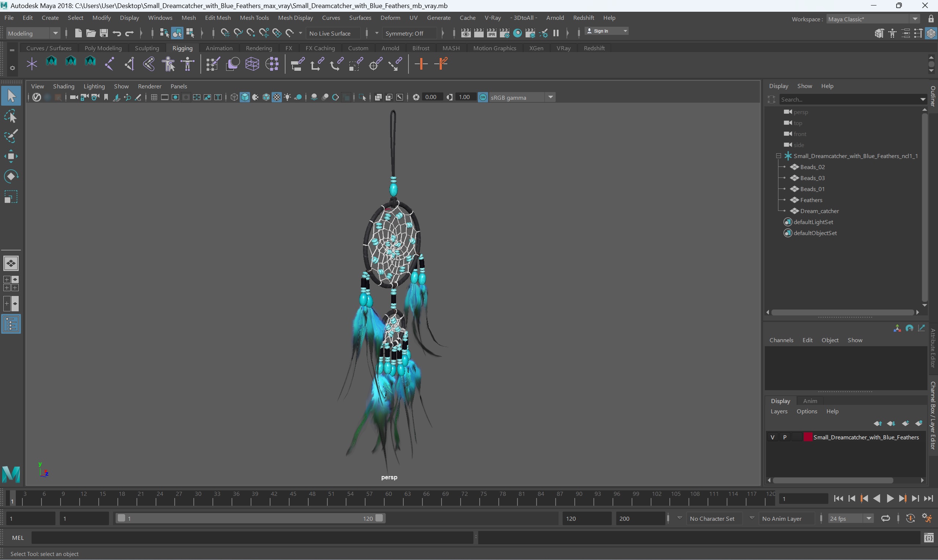Open Render Settings clapper icon
This screenshot has width=938, height=560.
(505, 33)
